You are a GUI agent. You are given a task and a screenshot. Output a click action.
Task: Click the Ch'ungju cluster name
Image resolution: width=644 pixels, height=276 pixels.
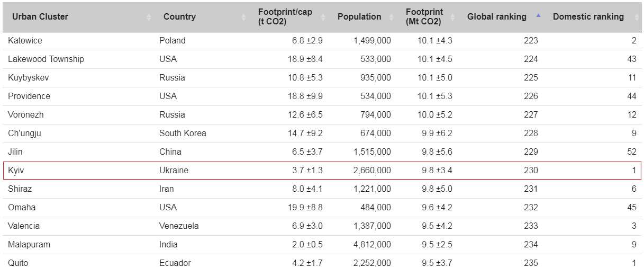pos(24,133)
